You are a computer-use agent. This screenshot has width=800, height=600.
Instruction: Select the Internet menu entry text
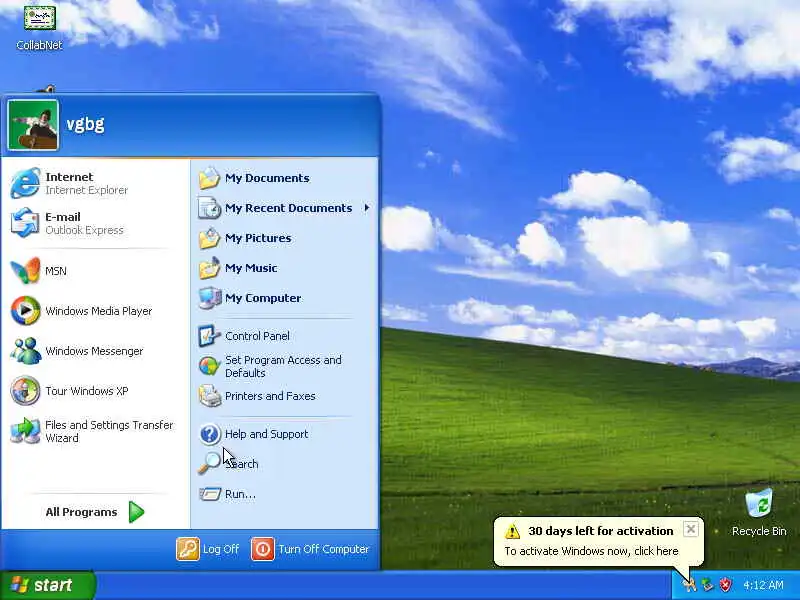tap(69, 177)
